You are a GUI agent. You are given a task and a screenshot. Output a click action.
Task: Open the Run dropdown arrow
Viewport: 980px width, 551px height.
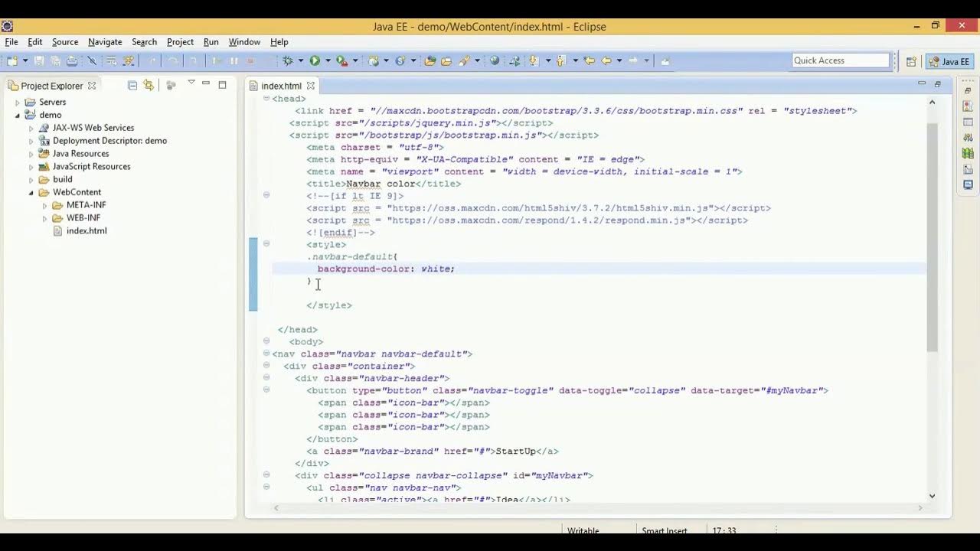point(328,60)
